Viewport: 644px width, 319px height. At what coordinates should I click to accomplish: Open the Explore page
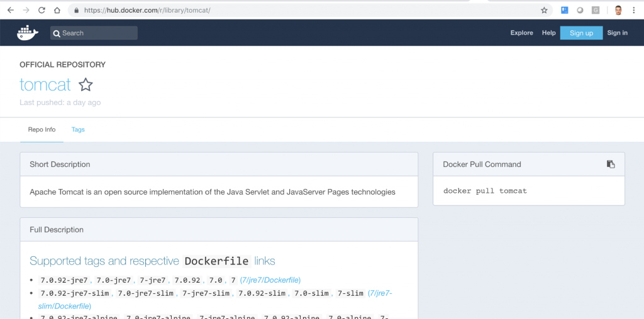(521, 33)
